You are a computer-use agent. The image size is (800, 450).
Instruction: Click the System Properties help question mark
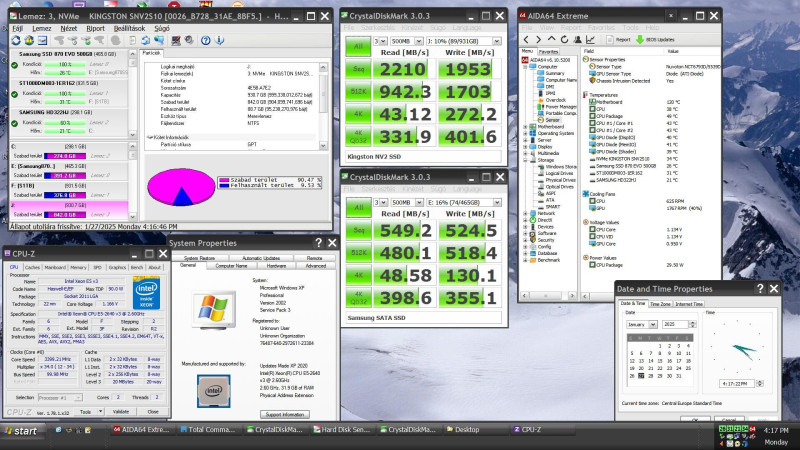318,243
